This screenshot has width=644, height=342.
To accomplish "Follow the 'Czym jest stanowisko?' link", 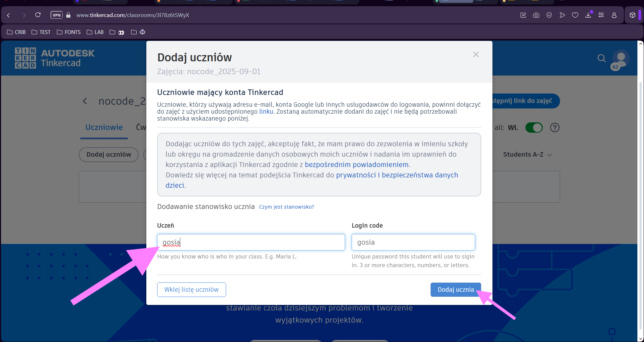I will tap(286, 207).
